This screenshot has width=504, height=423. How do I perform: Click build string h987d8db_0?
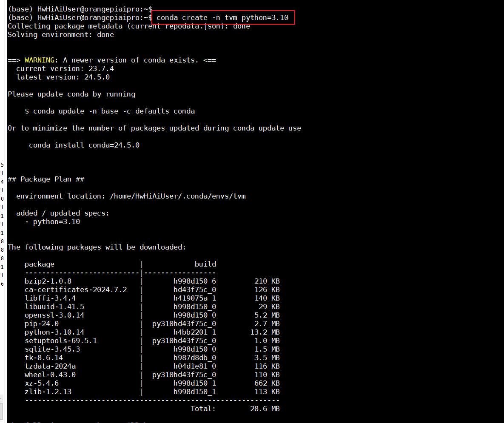click(195, 358)
